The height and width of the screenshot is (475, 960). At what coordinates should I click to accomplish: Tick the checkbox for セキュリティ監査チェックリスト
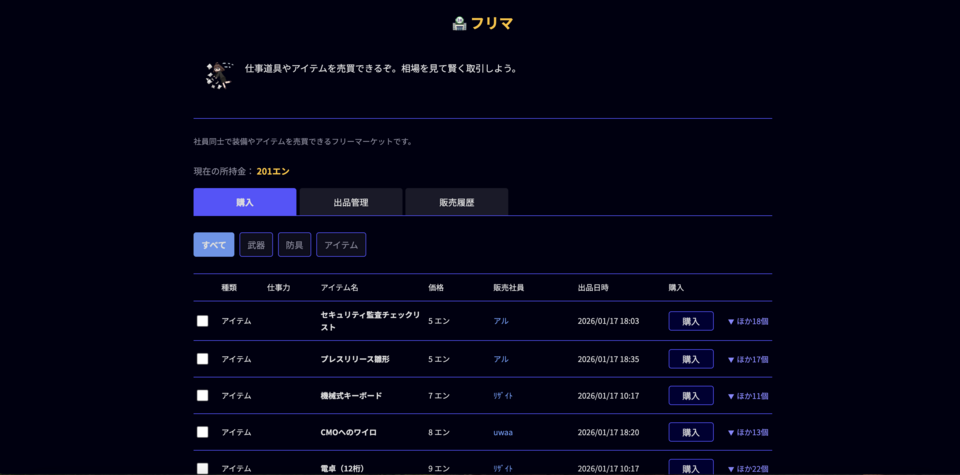pyautogui.click(x=202, y=321)
